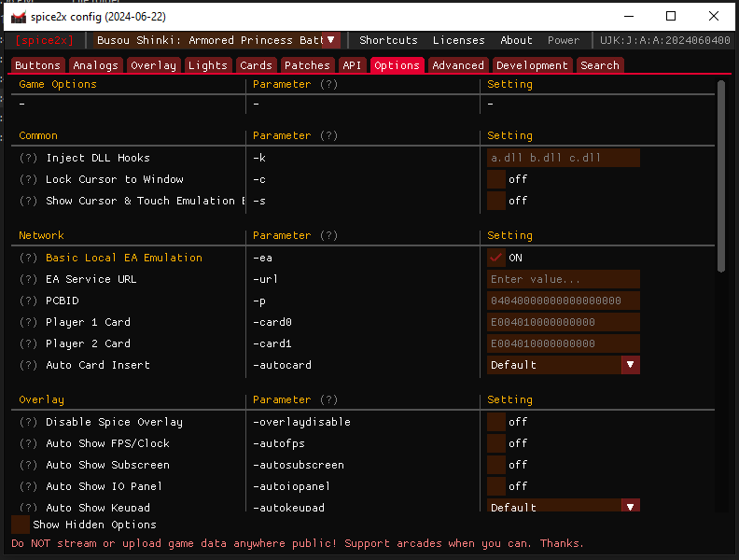Click the Player 2 Card input field
The height and width of the screenshot is (560, 739).
point(564,343)
